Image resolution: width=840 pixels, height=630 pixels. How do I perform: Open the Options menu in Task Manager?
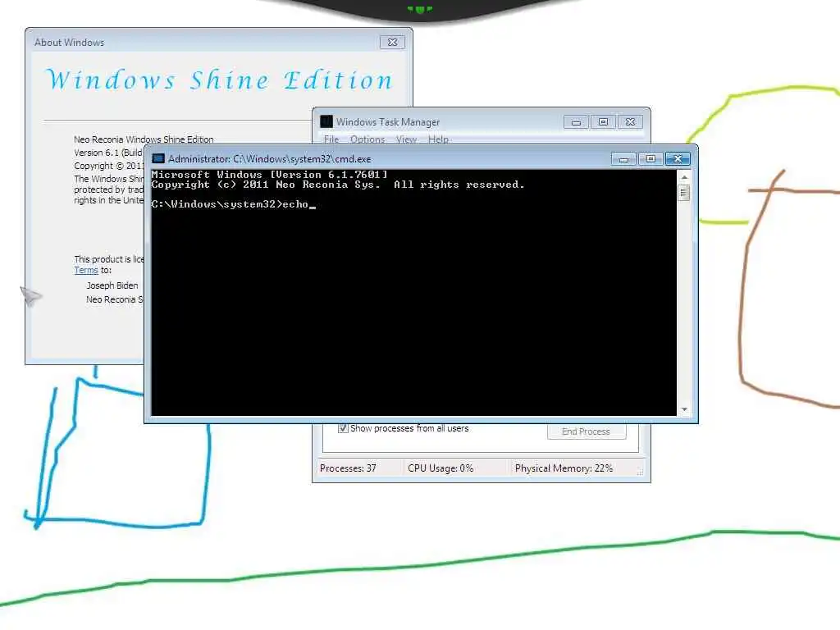367,139
